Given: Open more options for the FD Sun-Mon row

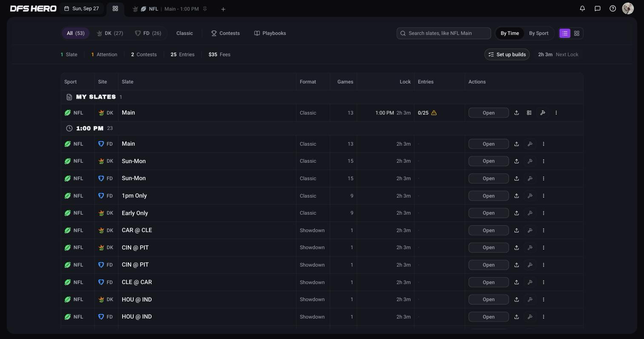Looking at the screenshot, I should tap(543, 178).
